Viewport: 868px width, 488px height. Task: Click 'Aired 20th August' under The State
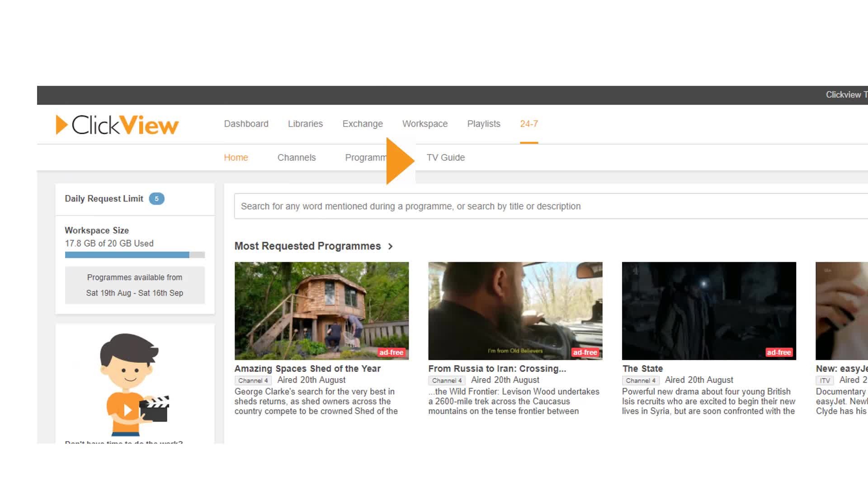(x=699, y=380)
